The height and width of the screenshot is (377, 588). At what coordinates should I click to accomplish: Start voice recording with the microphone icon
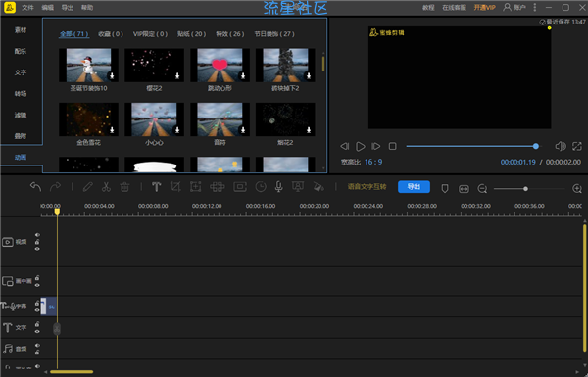tap(278, 187)
